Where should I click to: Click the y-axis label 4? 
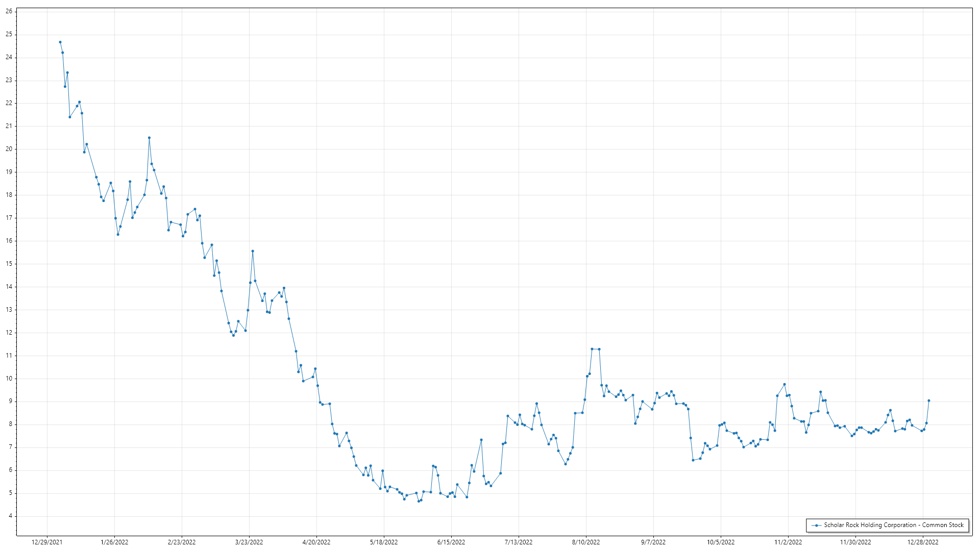click(10, 516)
